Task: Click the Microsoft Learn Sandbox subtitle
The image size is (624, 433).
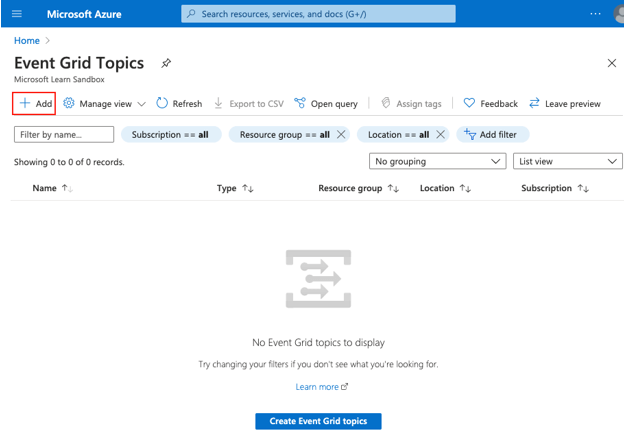Action: (59, 80)
